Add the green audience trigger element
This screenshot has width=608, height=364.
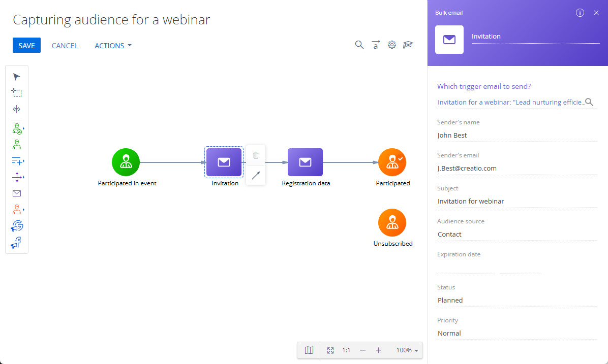click(17, 128)
